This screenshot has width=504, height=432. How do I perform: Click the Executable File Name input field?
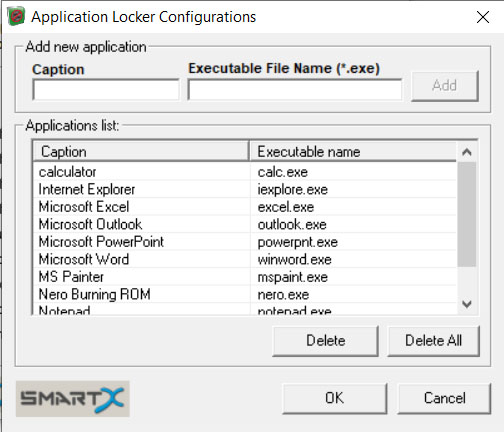[x=295, y=89]
